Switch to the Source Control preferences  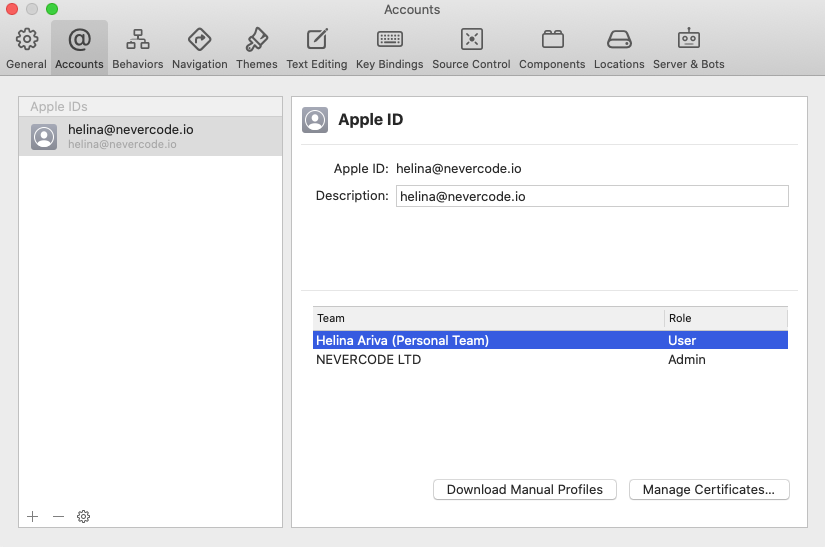471,48
